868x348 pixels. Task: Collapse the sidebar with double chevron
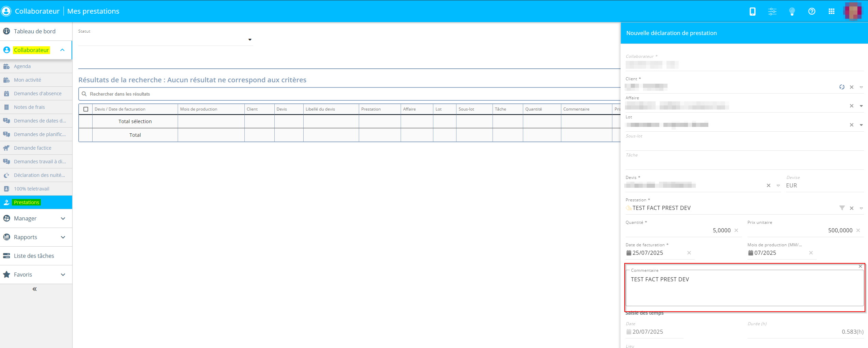tap(34, 289)
